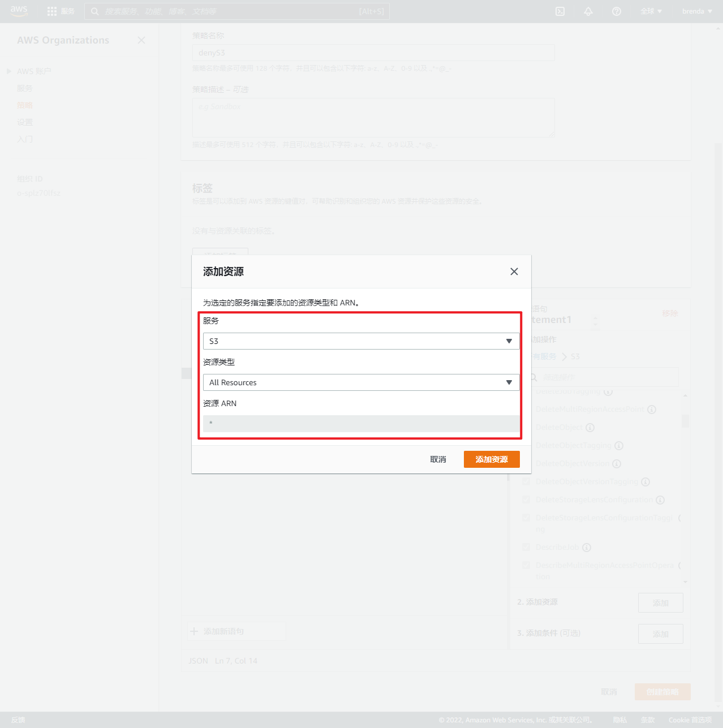Click the top search bar

point(237,11)
